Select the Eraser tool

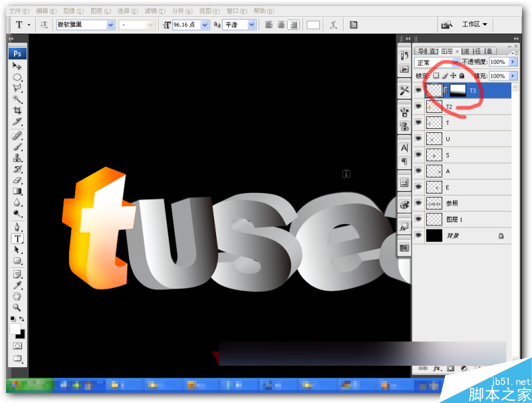point(17,180)
